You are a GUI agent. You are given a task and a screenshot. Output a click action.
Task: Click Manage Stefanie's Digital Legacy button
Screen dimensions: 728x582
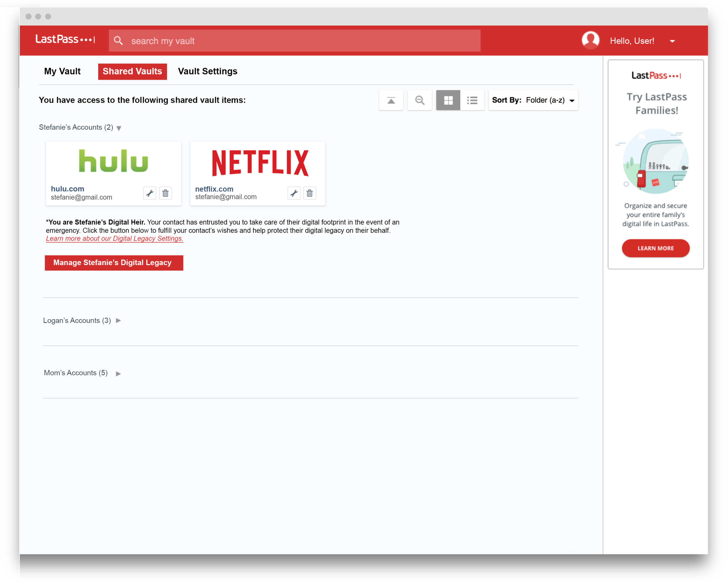[114, 263]
